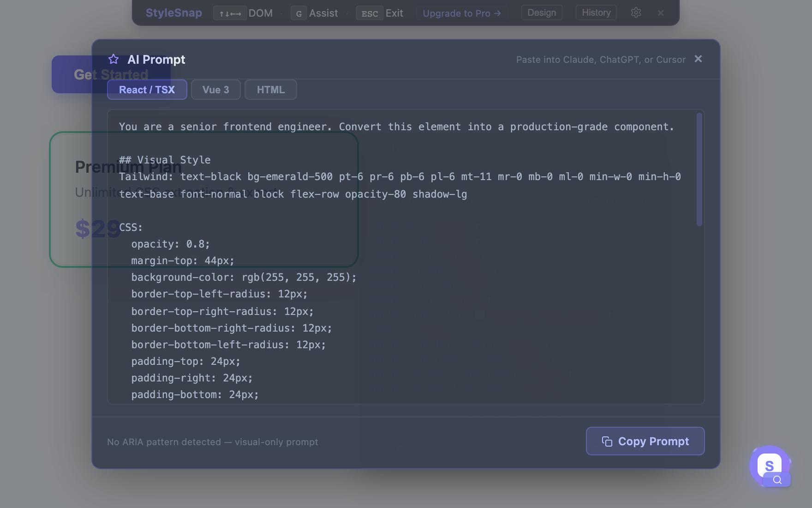Image resolution: width=812 pixels, height=508 pixels.
Task: Click the "CSS:" label line
Action: (x=131, y=227)
